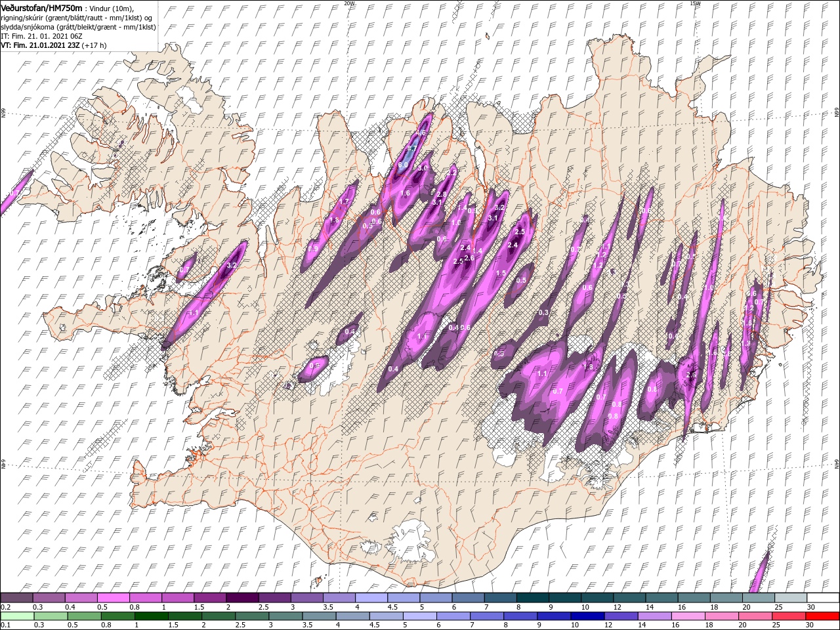Viewport: 840px width, 630px height.
Task: Select the upper-row lavender swatch starting at 4
Action: (371, 598)
